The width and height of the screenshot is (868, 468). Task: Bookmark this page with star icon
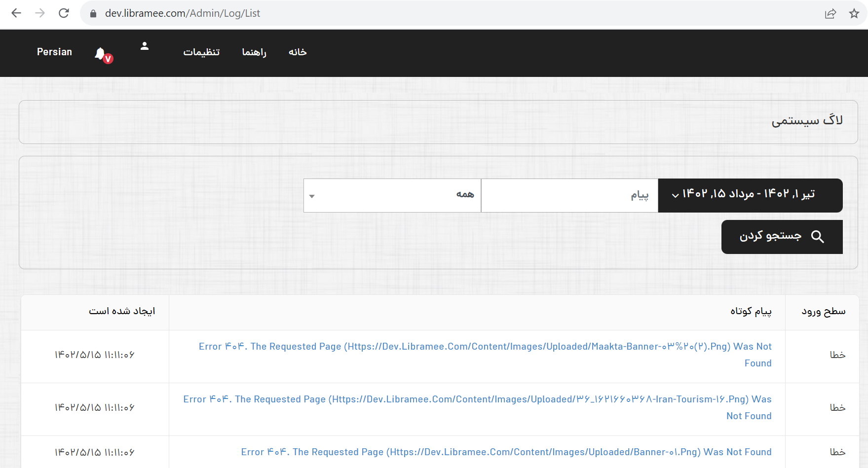point(854,13)
